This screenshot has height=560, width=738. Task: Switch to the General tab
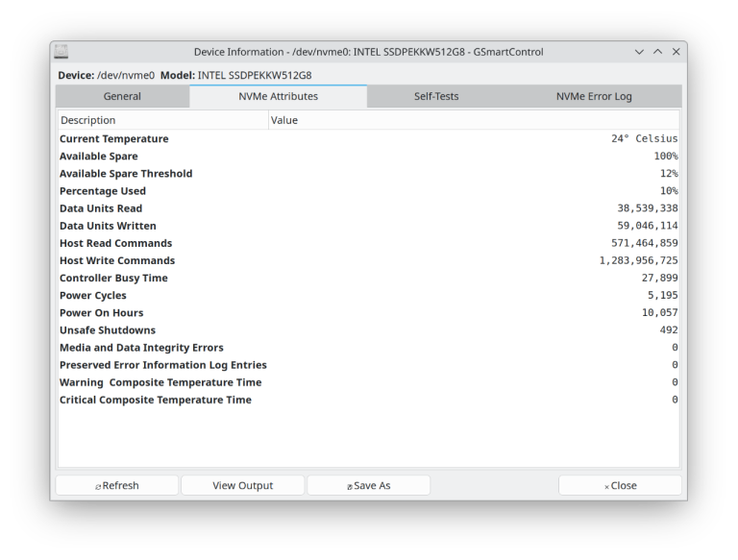tap(122, 96)
